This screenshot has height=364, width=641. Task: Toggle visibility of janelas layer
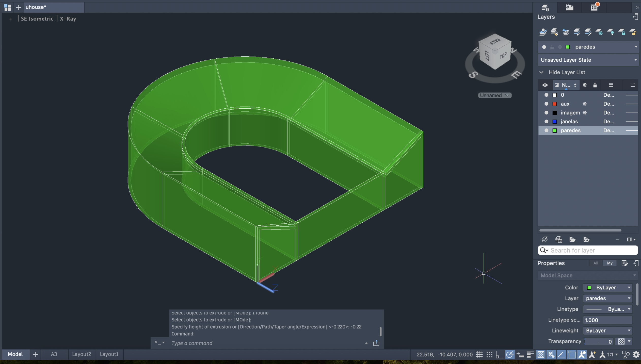point(546,122)
